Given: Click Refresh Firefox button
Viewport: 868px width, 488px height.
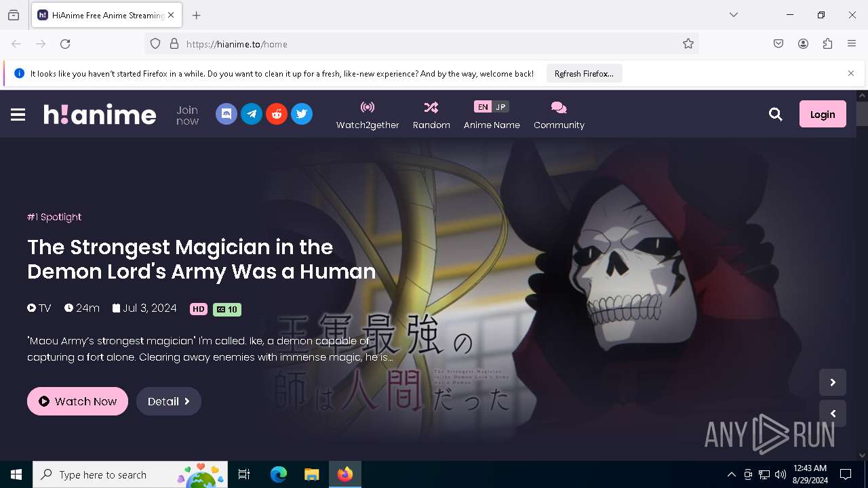Looking at the screenshot, I should click(x=584, y=74).
